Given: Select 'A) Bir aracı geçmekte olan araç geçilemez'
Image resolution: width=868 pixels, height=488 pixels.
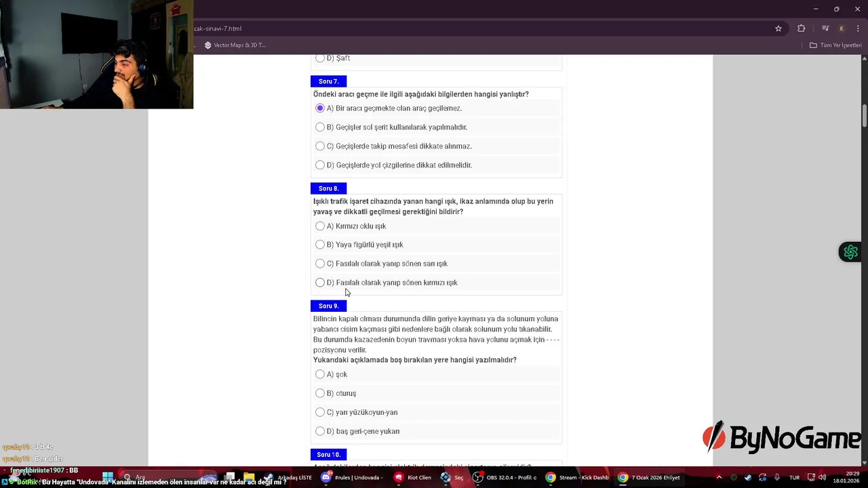Looking at the screenshot, I should [320, 108].
